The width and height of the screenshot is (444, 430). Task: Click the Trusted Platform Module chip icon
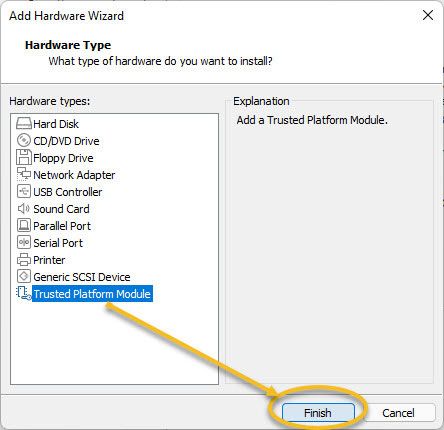[x=24, y=293]
